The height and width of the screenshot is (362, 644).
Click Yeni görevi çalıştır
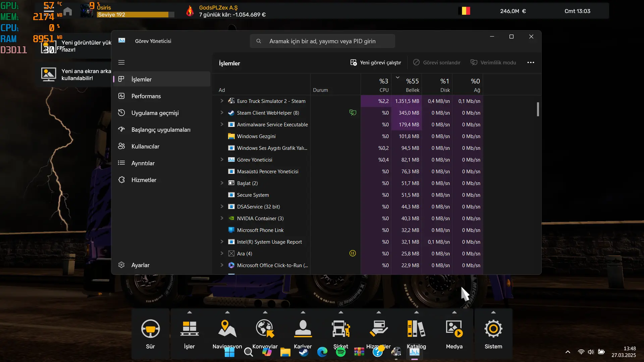tap(376, 63)
